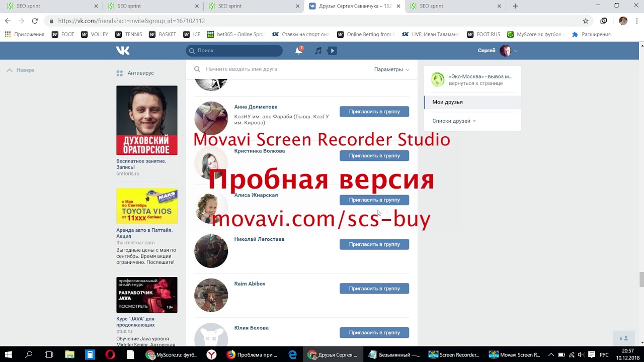The image size is (644, 362).
Task: Select Мои друзья menu item
Action: [472, 102]
